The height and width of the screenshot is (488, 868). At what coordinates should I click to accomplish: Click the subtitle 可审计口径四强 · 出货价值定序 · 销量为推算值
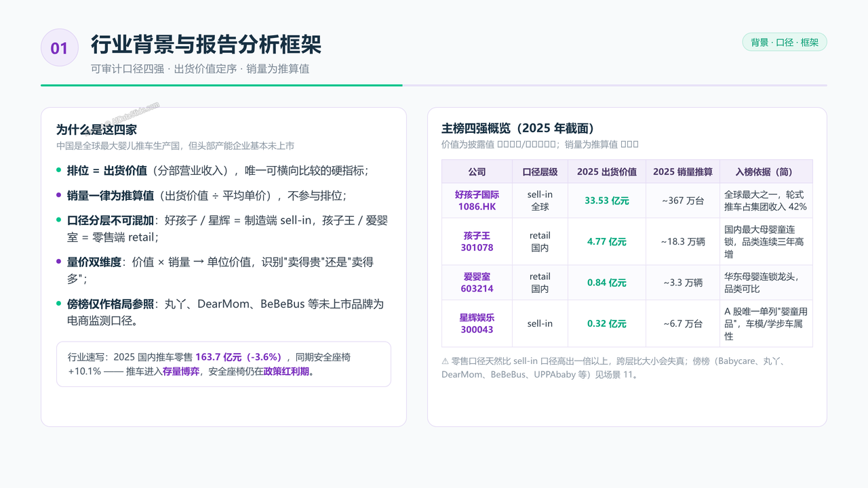coord(200,69)
